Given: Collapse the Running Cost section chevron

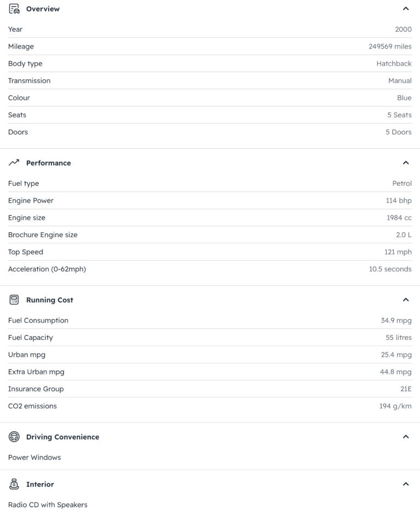Looking at the screenshot, I should tap(406, 299).
